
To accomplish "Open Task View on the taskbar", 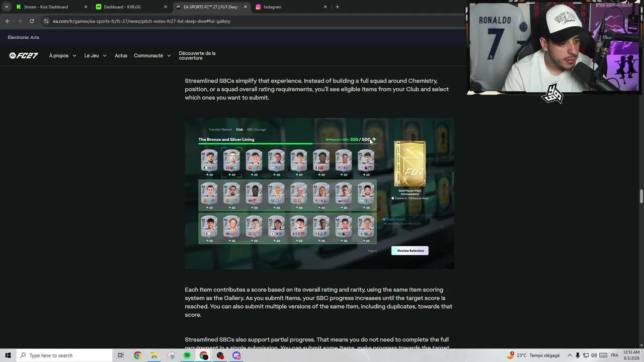I will point(121,355).
